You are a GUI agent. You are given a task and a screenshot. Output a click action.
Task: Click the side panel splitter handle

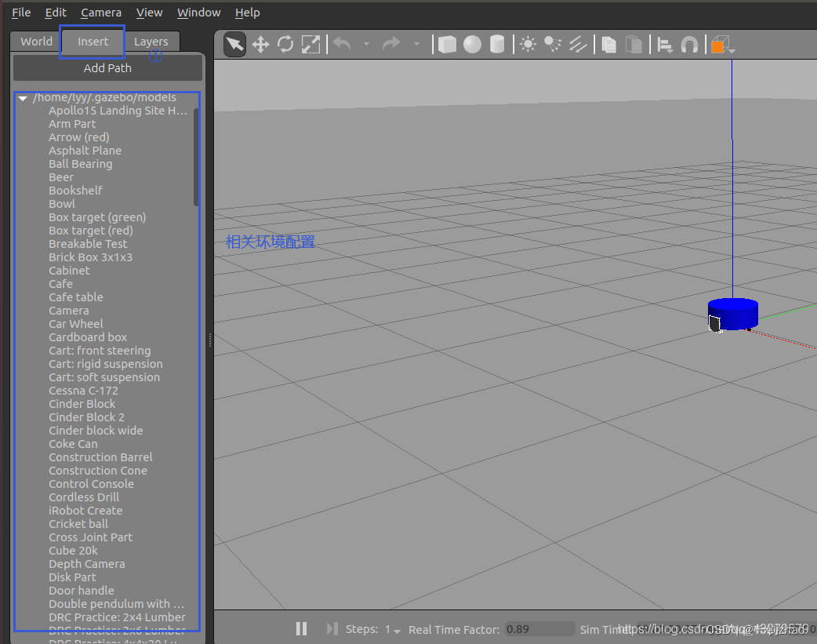click(x=210, y=340)
